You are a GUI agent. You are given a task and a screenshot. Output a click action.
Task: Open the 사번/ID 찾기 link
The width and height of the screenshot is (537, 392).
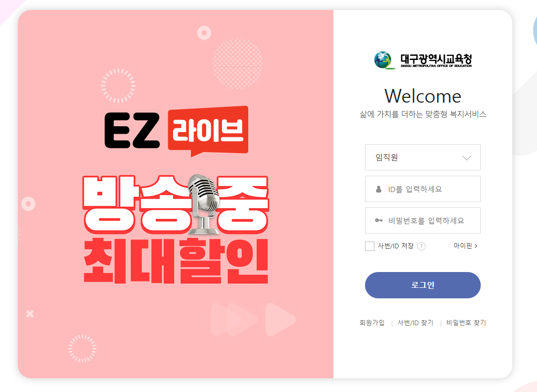click(416, 323)
